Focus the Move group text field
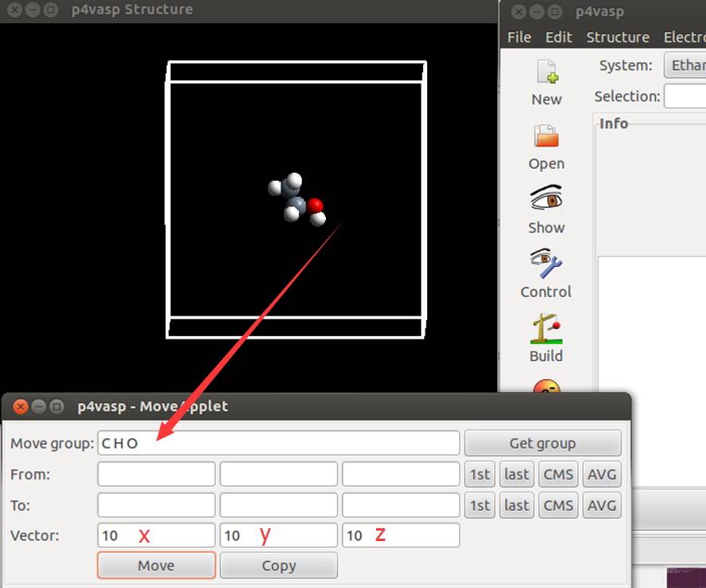The image size is (706, 588). pyautogui.click(x=278, y=443)
